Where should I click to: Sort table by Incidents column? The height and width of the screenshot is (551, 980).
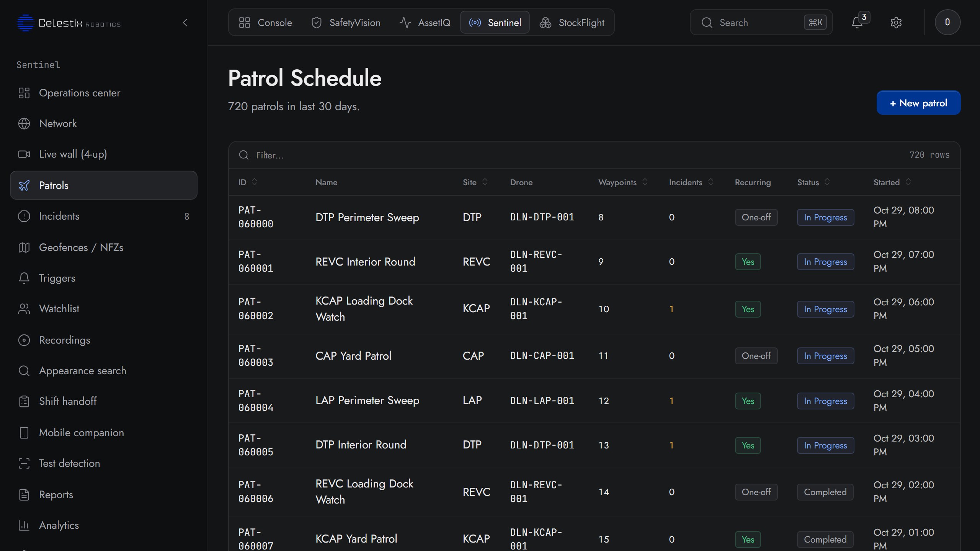[x=691, y=182]
